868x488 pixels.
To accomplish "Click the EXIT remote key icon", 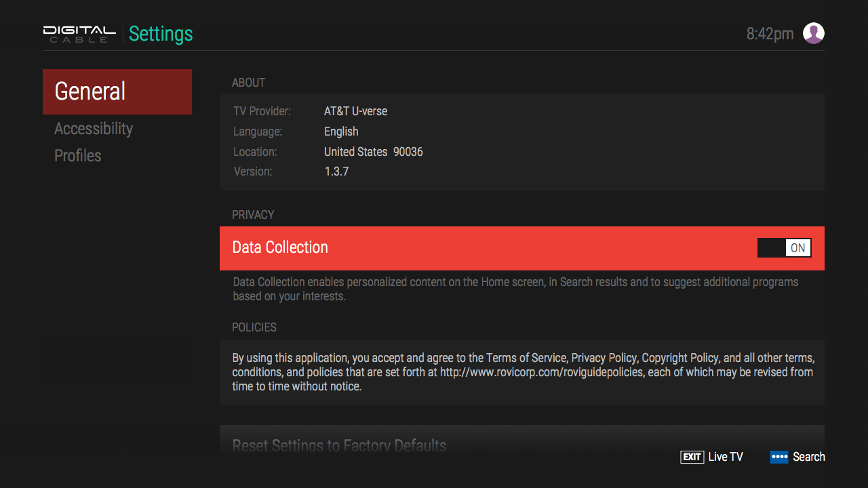I will tap(692, 456).
